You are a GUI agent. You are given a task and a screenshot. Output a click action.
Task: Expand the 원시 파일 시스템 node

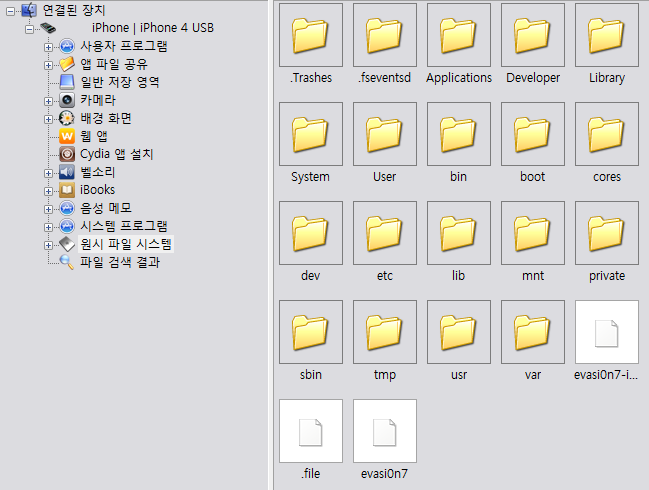(48, 245)
